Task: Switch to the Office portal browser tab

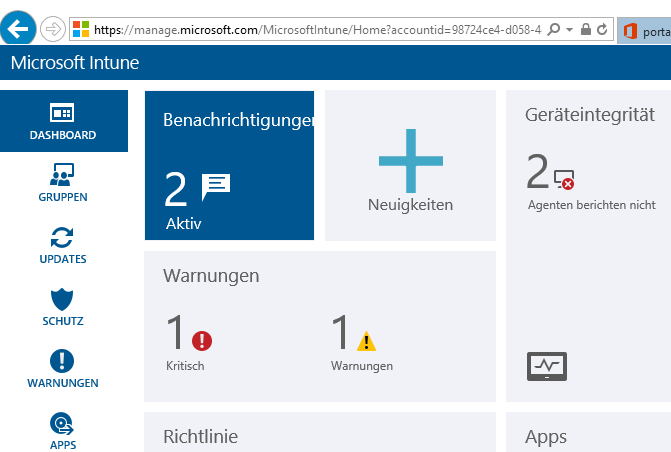Action: tap(644, 31)
